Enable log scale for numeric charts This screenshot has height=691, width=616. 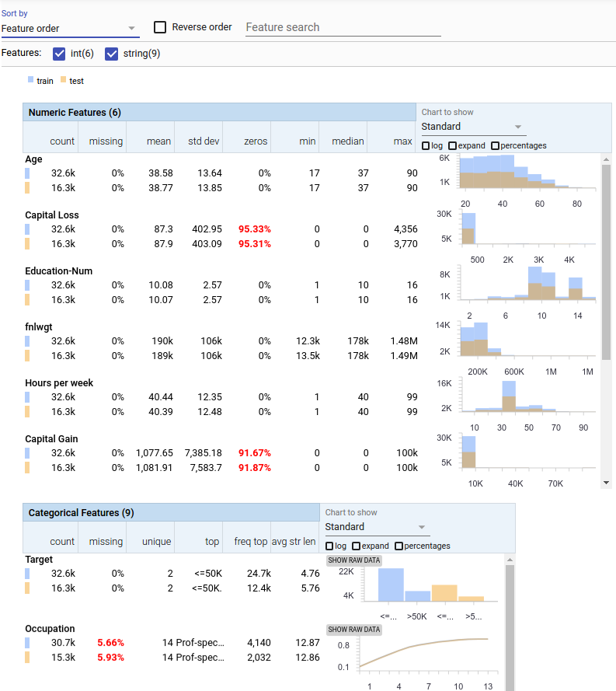pyautogui.click(x=426, y=146)
